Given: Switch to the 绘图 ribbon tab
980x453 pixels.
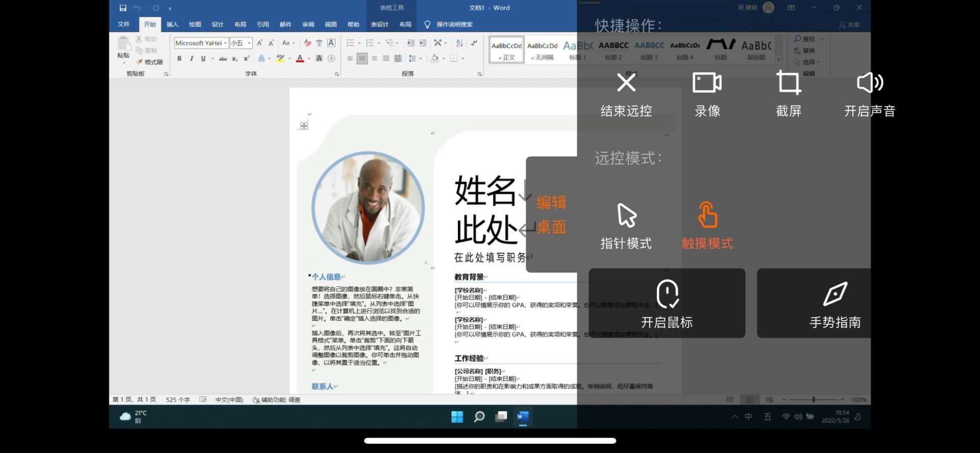Looking at the screenshot, I should click(195, 25).
